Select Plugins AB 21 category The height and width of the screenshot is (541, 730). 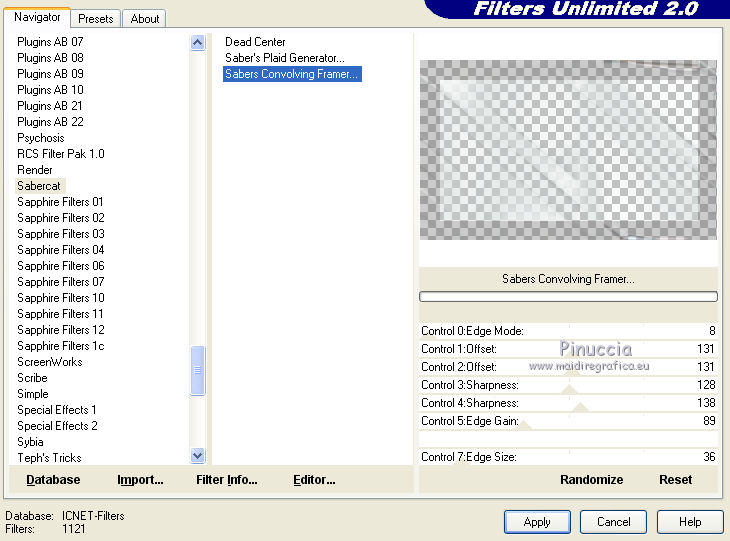tap(50, 106)
